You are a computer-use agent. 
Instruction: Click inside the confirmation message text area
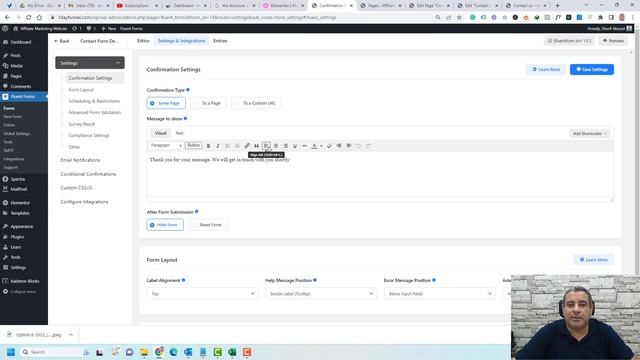pos(380,175)
